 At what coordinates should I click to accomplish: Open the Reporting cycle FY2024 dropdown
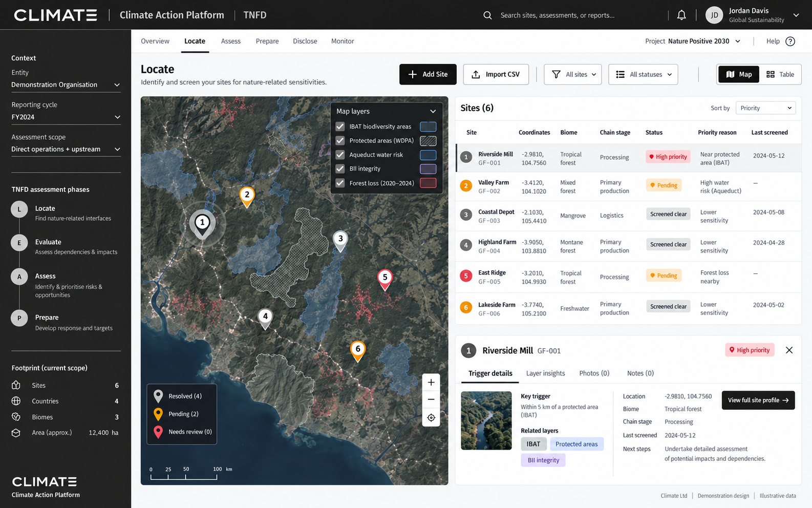(x=66, y=117)
